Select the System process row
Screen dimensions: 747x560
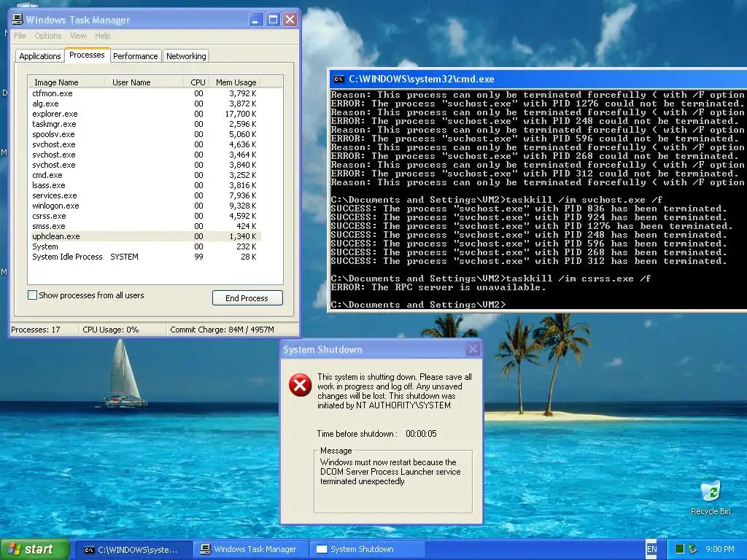point(144,246)
